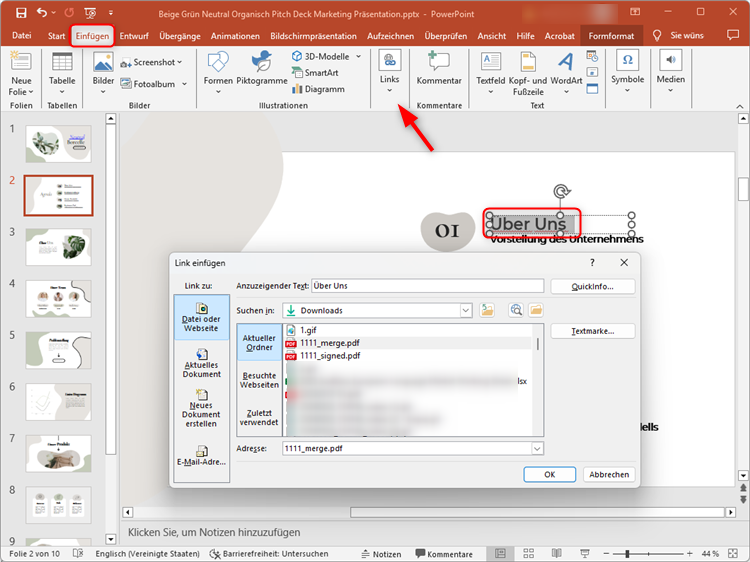Open the Datei tab
This screenshot has height=562, width=750.
tap(22, 36)
